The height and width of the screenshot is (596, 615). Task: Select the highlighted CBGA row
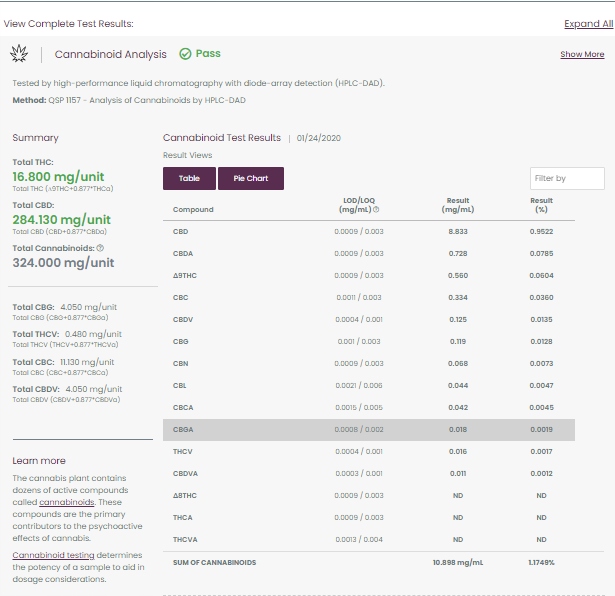(368, 429)
